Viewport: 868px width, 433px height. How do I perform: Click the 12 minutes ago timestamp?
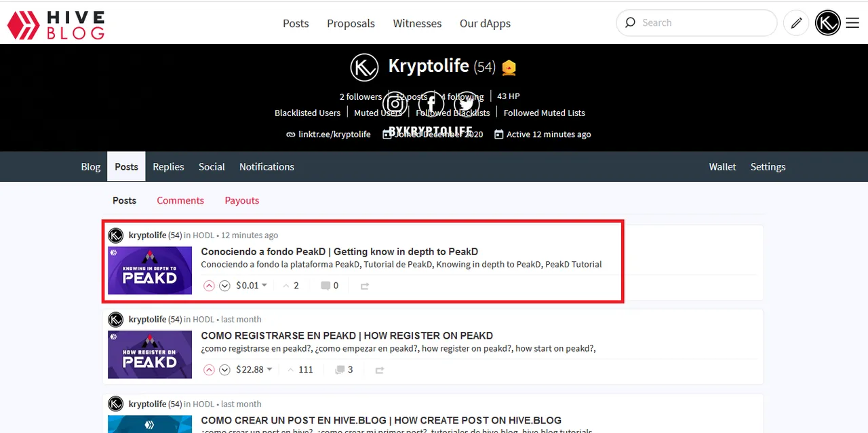click(250, 236)
